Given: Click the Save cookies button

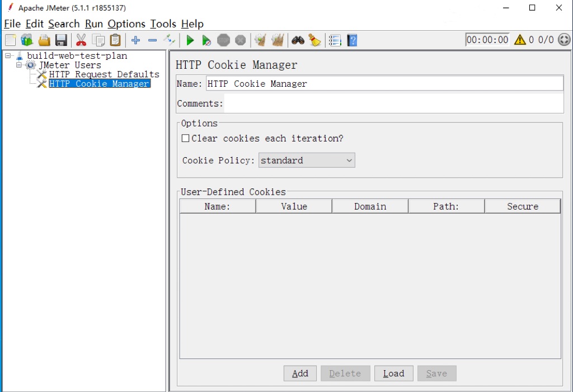Looking at the screenshot, I should (436, 374).
